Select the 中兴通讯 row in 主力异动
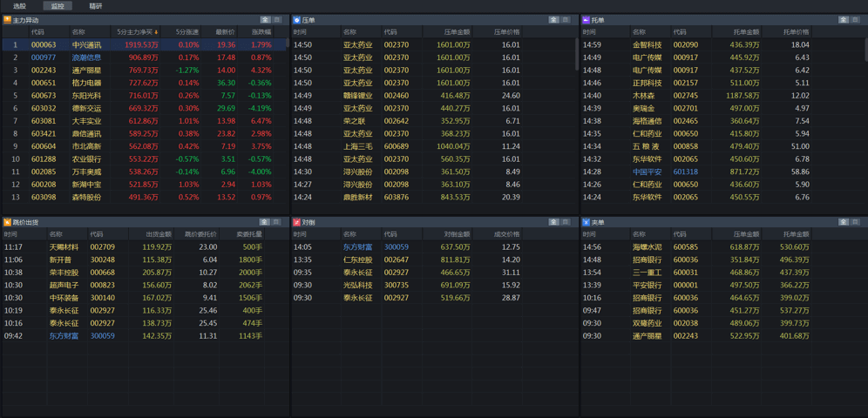The height and width of the screenshot is (418, 868). 144,44
